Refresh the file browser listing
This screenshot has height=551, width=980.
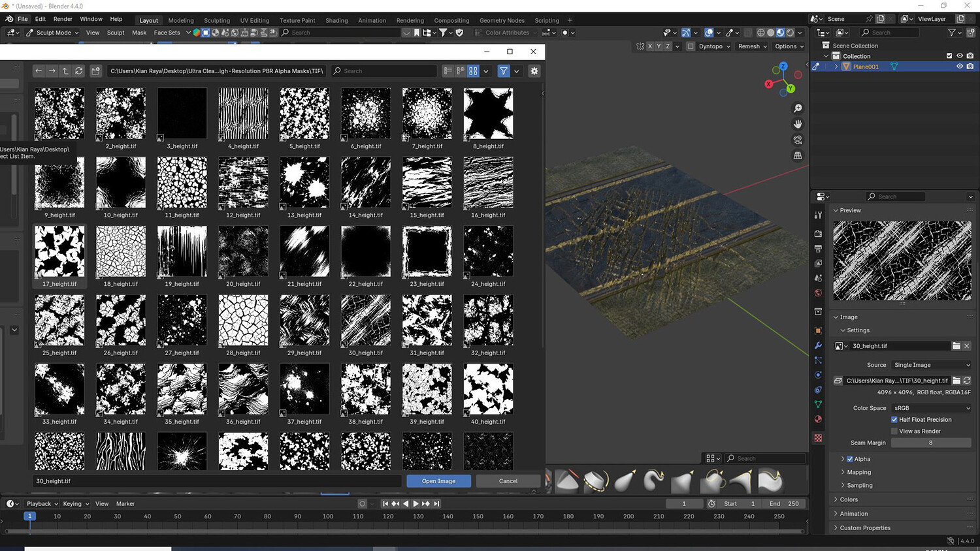point(79,71)
